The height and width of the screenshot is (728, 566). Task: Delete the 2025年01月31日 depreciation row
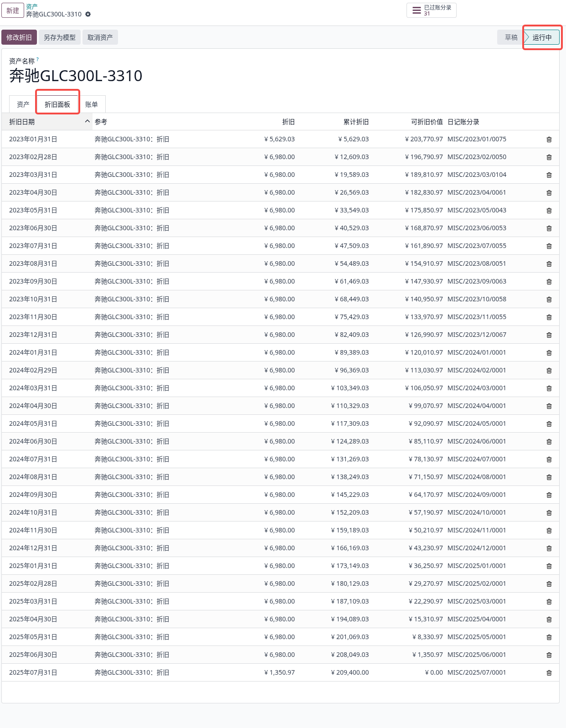pyautogui.click(x=549, y=566)
